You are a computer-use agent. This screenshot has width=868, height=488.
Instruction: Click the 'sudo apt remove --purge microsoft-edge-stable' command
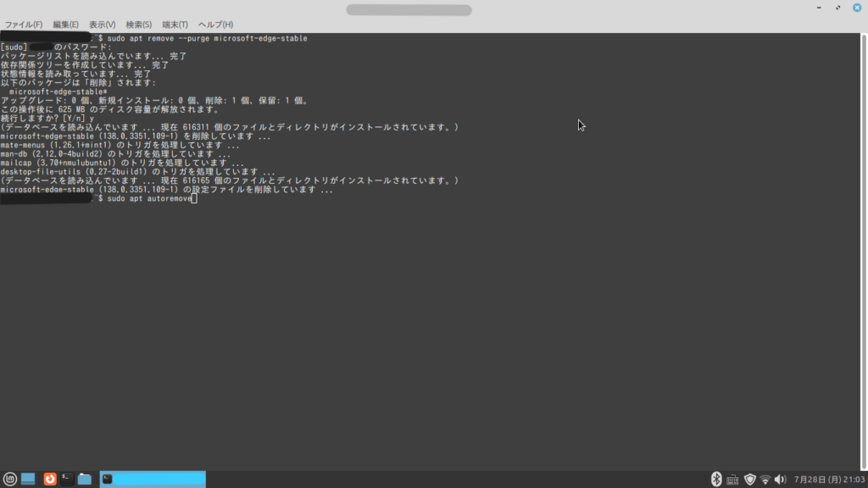207,38
